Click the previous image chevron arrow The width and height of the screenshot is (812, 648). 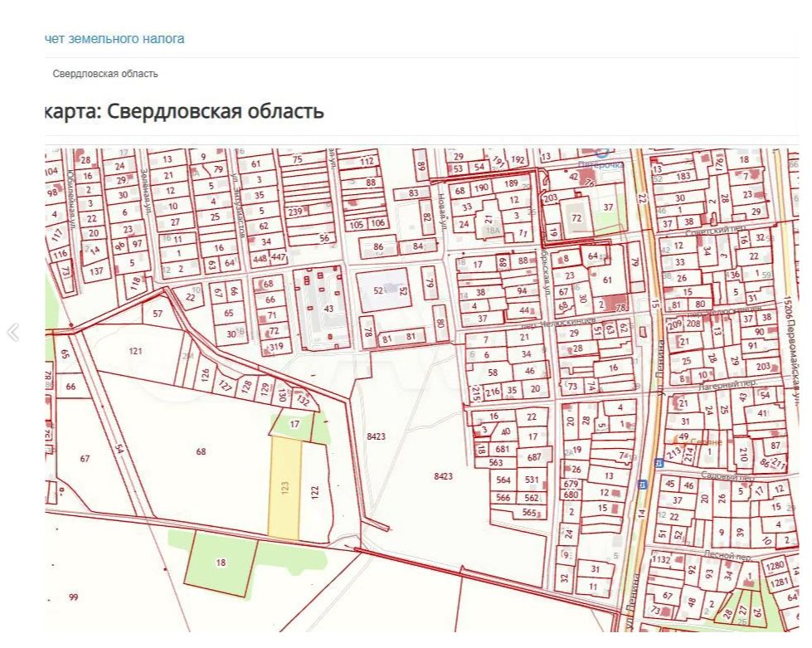click(13, 332)
